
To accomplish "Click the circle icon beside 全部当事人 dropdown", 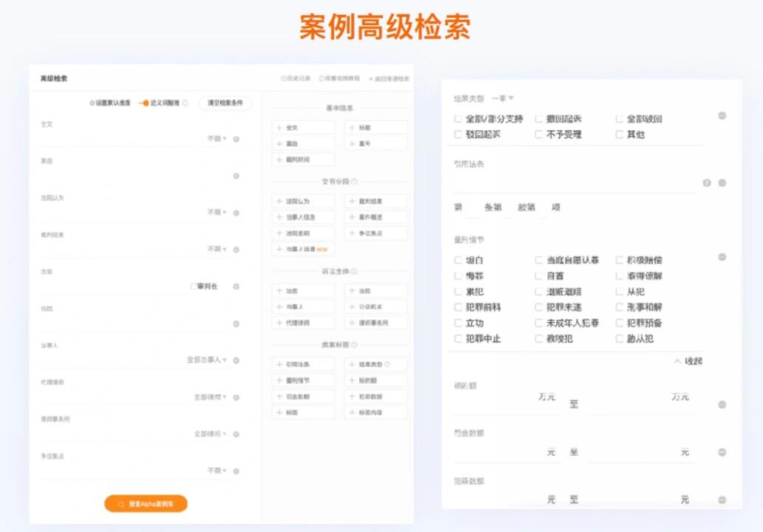I will pyautogui.click(x=236, y=361).
